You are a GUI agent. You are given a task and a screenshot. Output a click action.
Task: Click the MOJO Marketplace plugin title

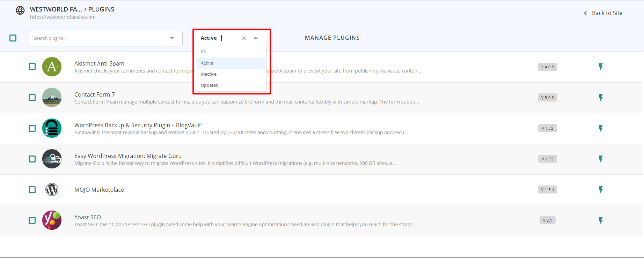click(99, 190)
